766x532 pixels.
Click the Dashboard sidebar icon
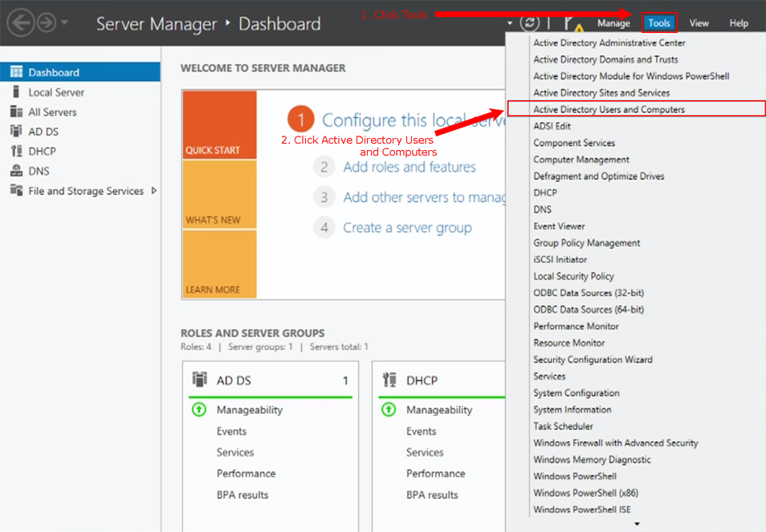click(16, 72)
